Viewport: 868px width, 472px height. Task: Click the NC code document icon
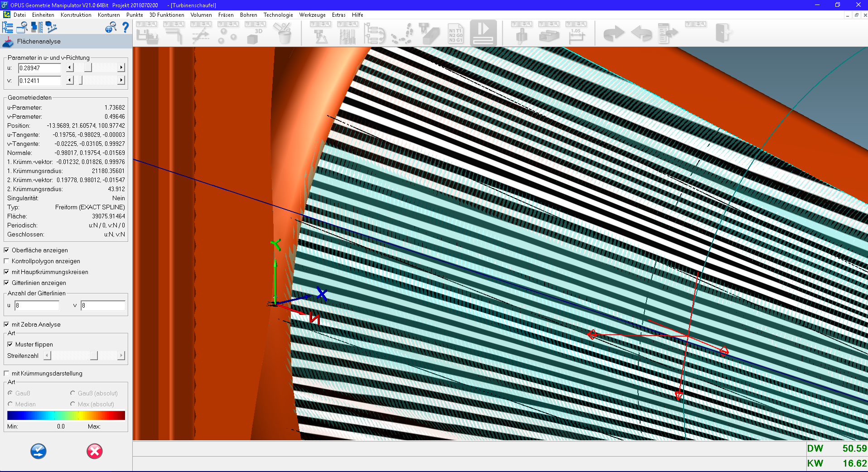(x=455, y=33)
